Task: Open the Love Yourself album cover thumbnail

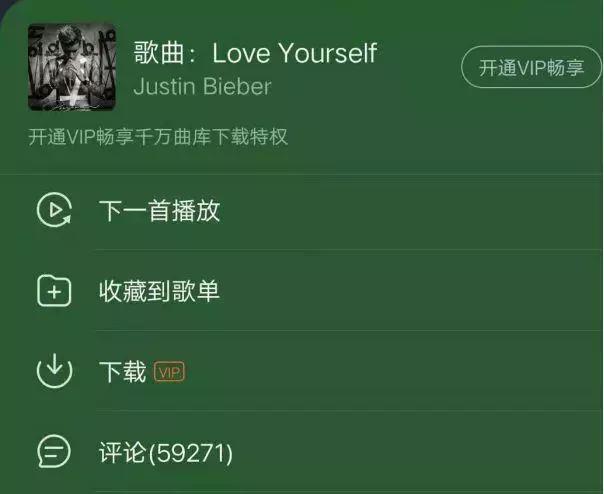Action: pos(72,67)
